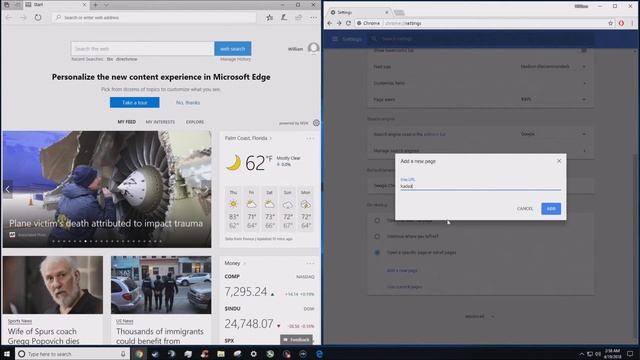Bookmark this page with Chrome star icon
The width and height of the screenshot is (640, 360).
[611, 23]
